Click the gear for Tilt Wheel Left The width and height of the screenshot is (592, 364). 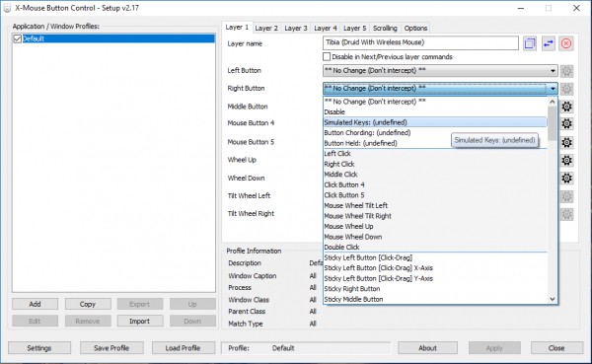tap(566, 196)
